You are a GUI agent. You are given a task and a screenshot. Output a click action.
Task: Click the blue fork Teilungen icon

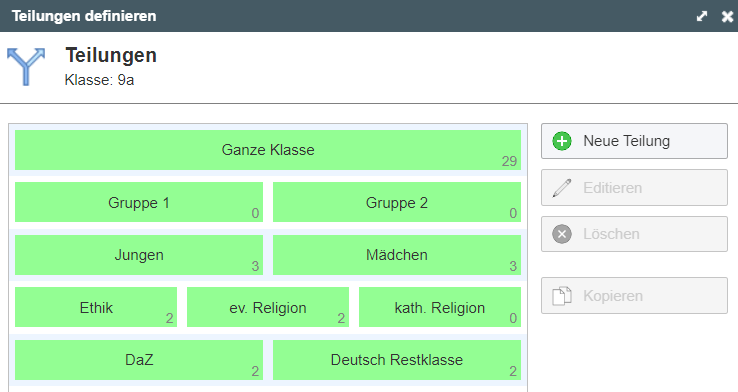26,67
